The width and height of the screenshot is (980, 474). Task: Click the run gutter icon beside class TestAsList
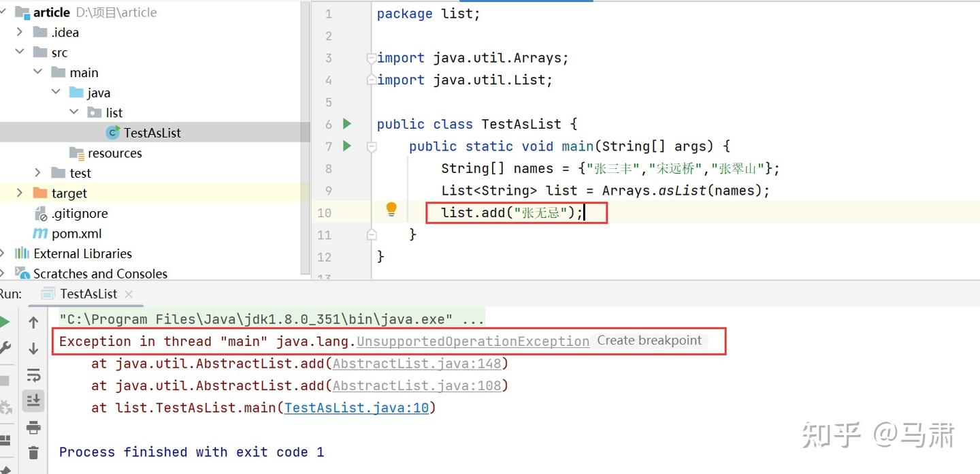(347, 124)
